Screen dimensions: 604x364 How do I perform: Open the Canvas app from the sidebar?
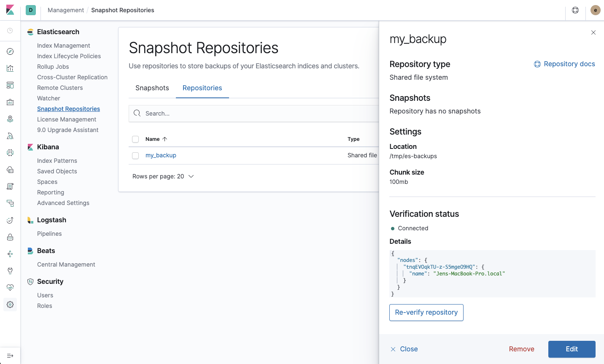point(10,102)
